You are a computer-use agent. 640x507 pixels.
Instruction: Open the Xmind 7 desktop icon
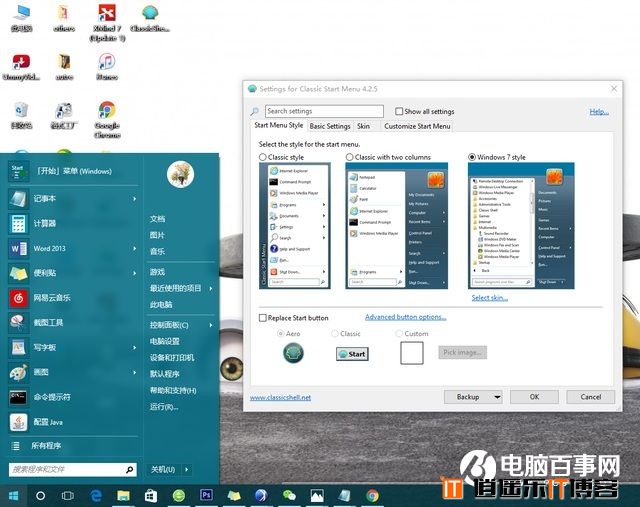tap(107, 22)
